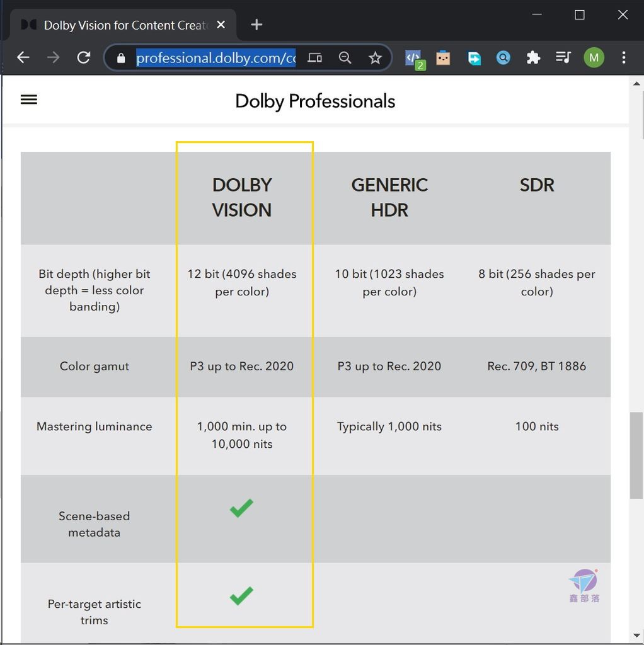Reload the Dolby page
This screenshot has height=645, width=644.
tap(84, 57)
